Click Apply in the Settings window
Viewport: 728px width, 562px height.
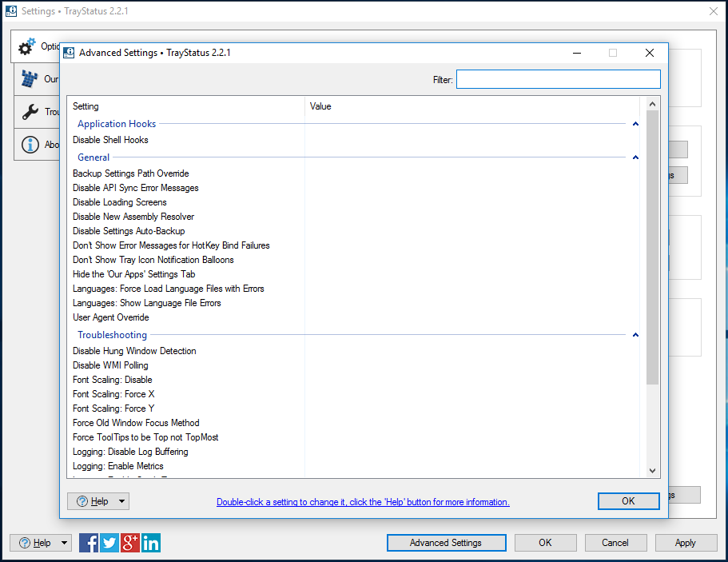point(686,543)
